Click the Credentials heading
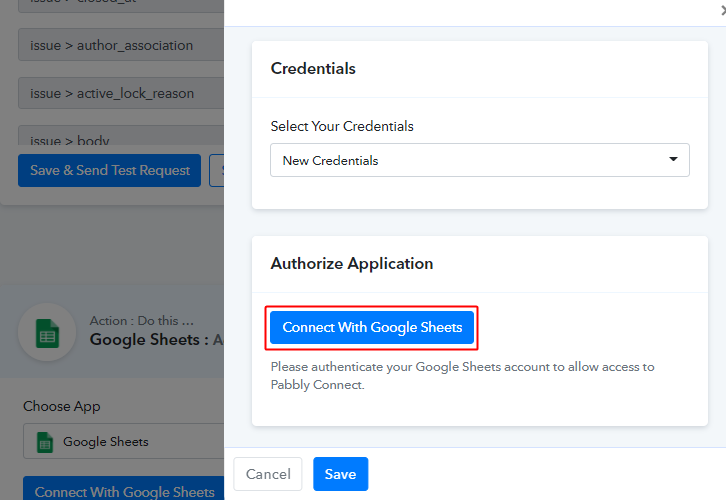The width and height of the screenshot is (726, 500). pos(313,69)
